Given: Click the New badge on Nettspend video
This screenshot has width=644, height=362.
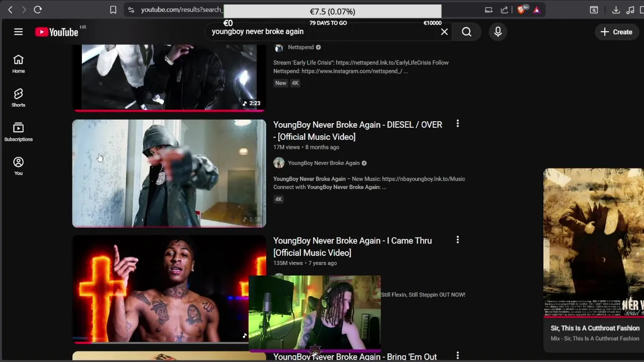Looking at the screenshot, I should [281, 83].
